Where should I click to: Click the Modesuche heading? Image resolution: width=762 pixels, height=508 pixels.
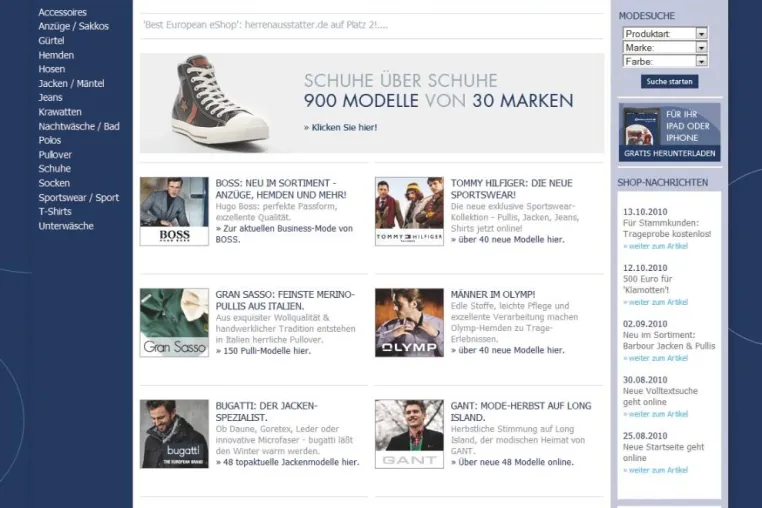click(x=646, y=16)
